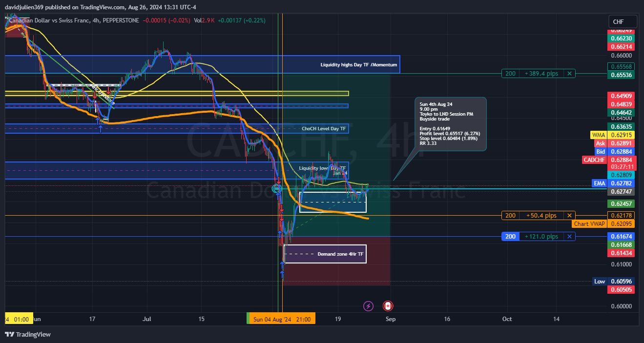Click the 0.64909 red price tag
The height and width of the screenshot is (343, 644).
pos(622,96)
